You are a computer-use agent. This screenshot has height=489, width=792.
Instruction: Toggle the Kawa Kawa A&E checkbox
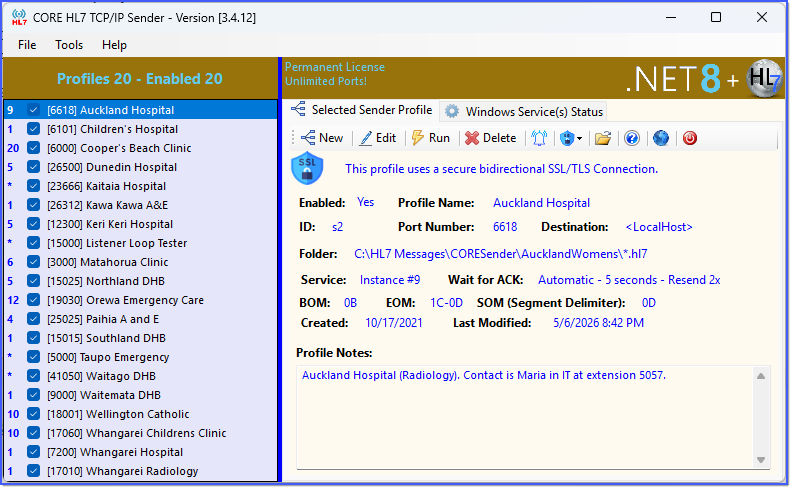pyautogui.click(x=33, y=205)
